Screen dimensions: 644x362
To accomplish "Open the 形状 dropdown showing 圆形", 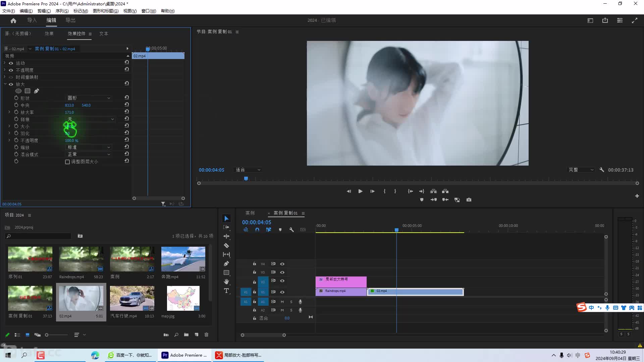I will click(89, 98).
